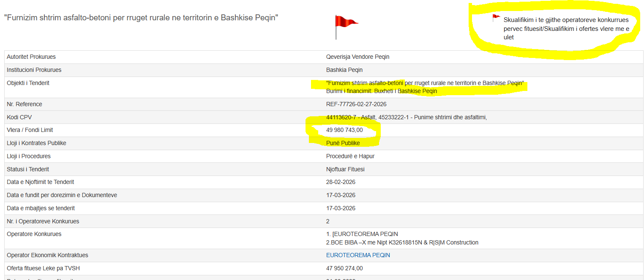
Task: Click the Njoftuar Fituesi status value
Action: click(x=345, y=169)
